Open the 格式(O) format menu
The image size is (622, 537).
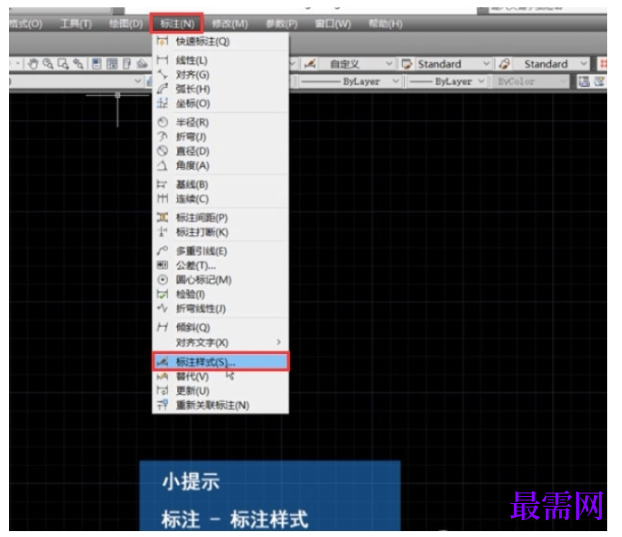click(x=25, y=24)
